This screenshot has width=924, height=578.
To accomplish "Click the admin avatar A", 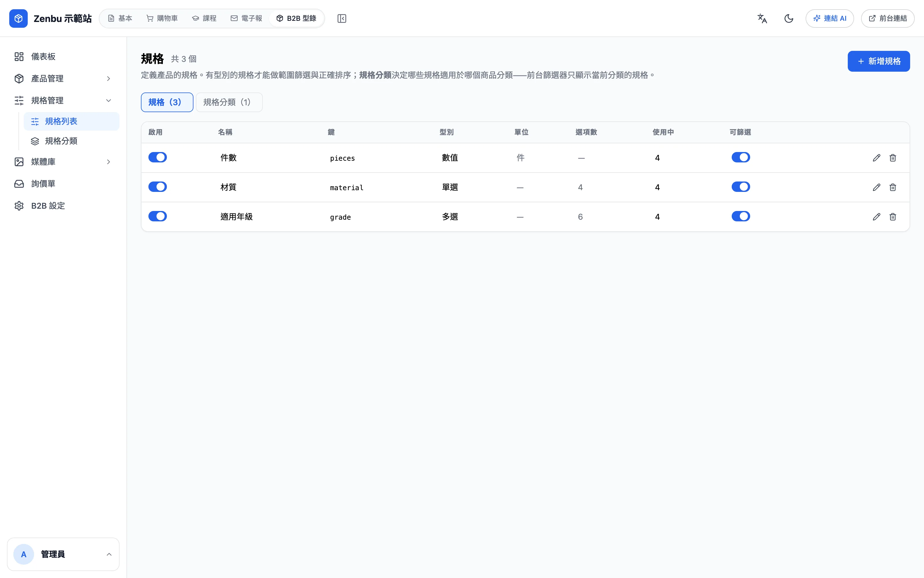I will point(24,554).
